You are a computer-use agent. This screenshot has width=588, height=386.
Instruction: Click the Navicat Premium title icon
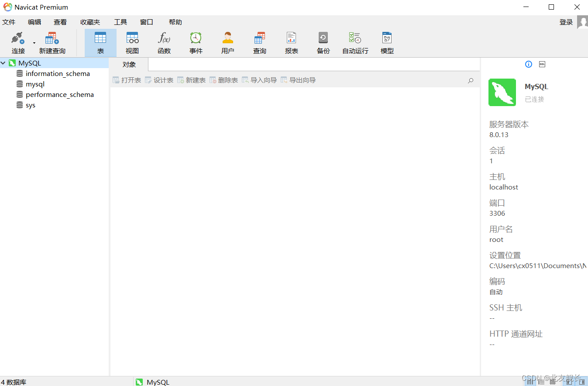click(x=8, y=7)
